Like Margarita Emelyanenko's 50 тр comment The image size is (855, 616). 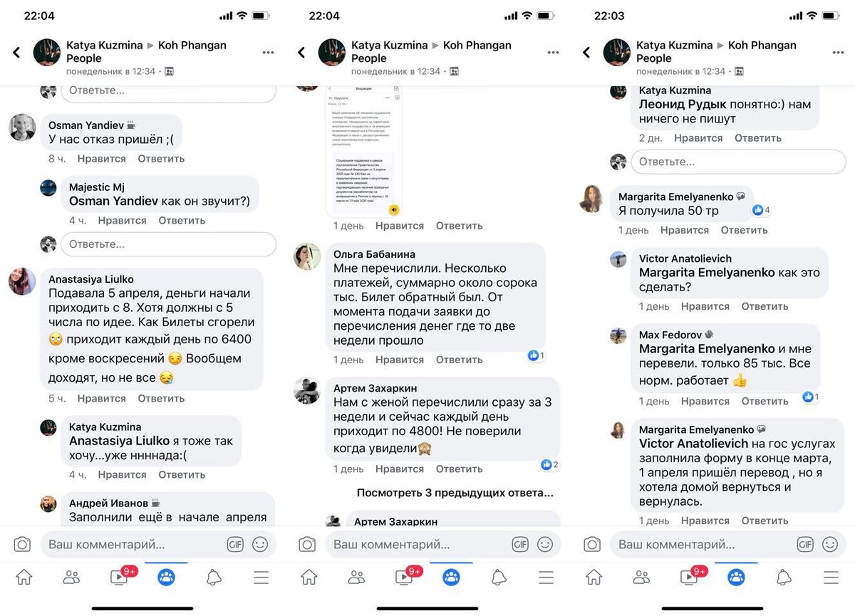(x=684, y=230)
